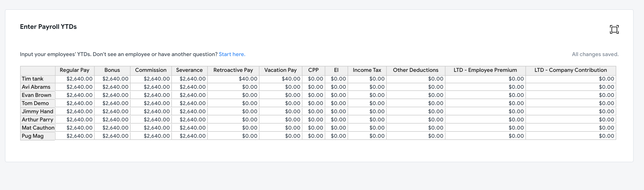Edit Pug Mag's EI cell
Screen dimensions: 644x190
click(336, 136)
